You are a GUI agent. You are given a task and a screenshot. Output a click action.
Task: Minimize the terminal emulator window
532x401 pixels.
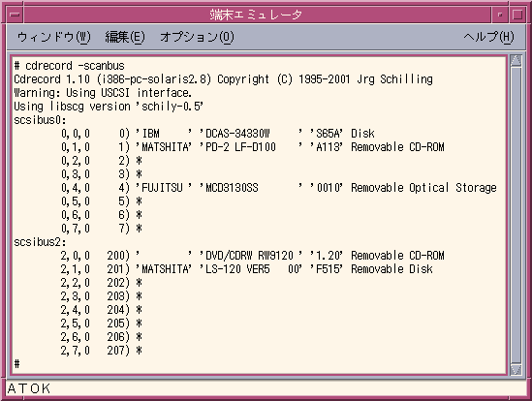[x=500, y=15]
